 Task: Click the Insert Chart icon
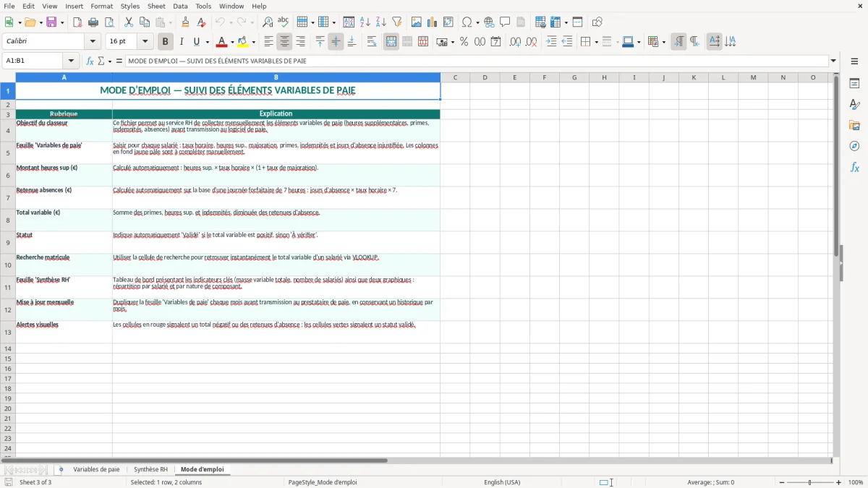(x=433, y=22)
